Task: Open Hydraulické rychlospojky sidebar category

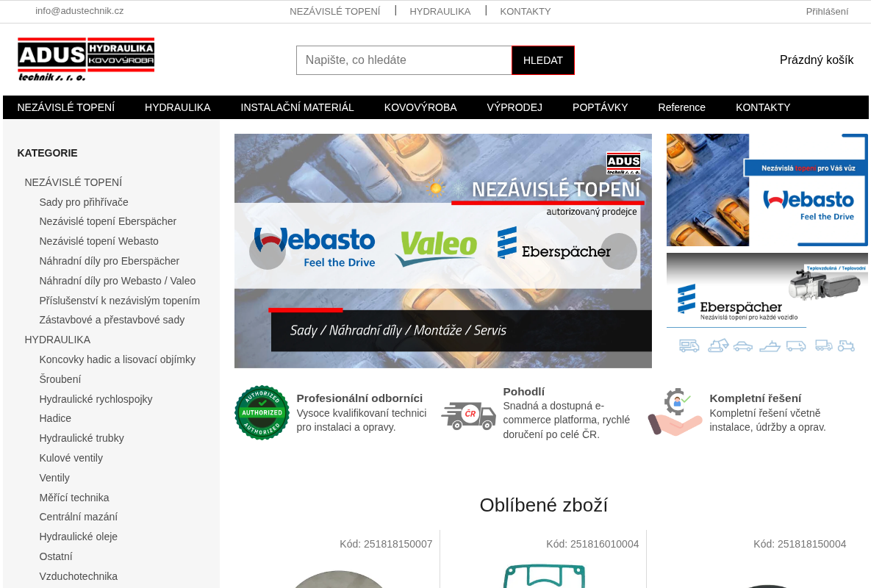Action: pos(96,399)
